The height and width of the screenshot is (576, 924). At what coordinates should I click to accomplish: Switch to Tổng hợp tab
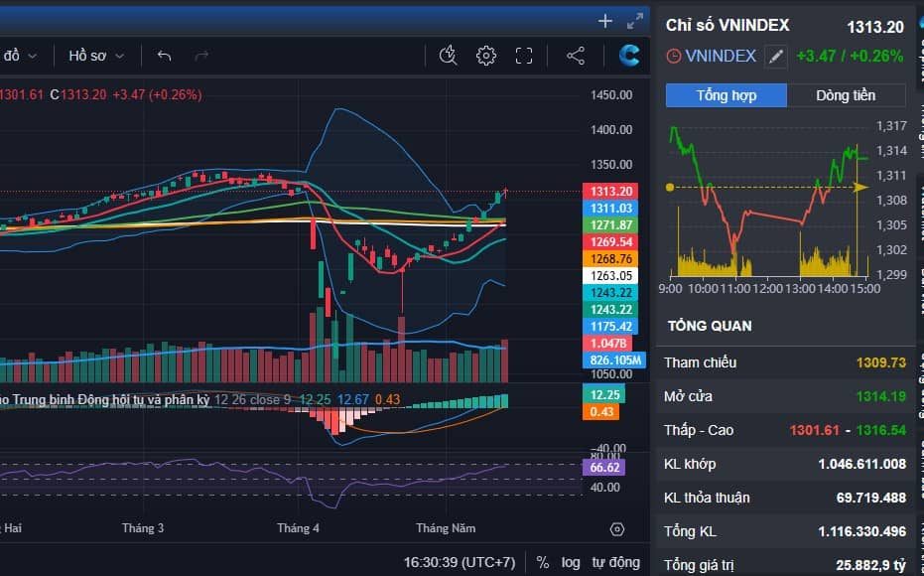coord(726,95)
